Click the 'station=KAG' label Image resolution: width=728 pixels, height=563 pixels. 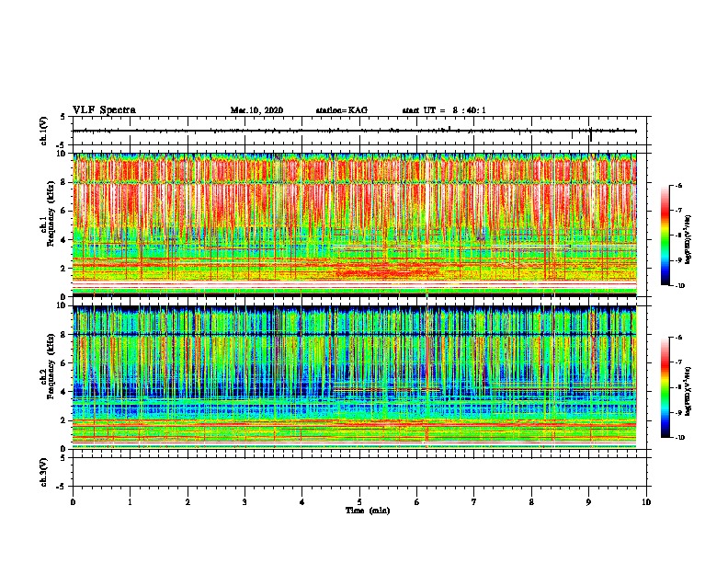click(342, 110)
